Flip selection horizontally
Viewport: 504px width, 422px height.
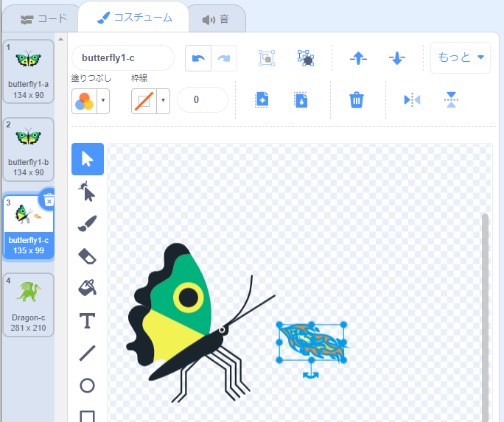pyautogui.click(x=412, y=100)
